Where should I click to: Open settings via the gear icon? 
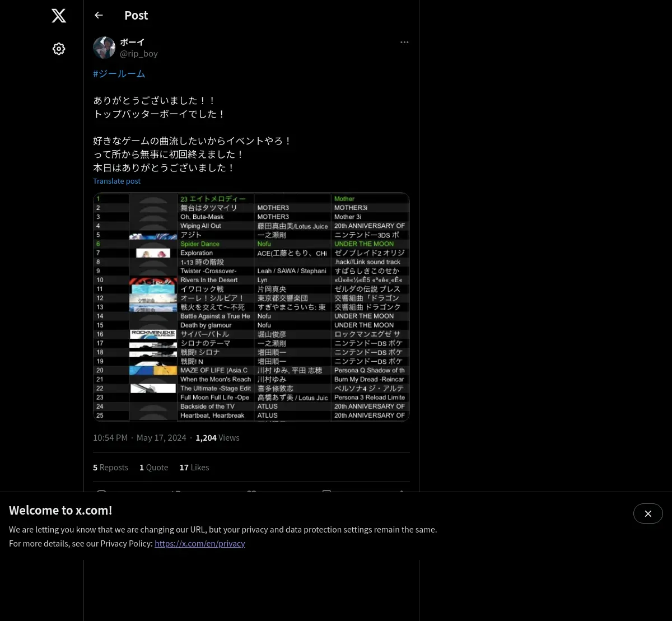pyautogui.click(x=59, y=49)
